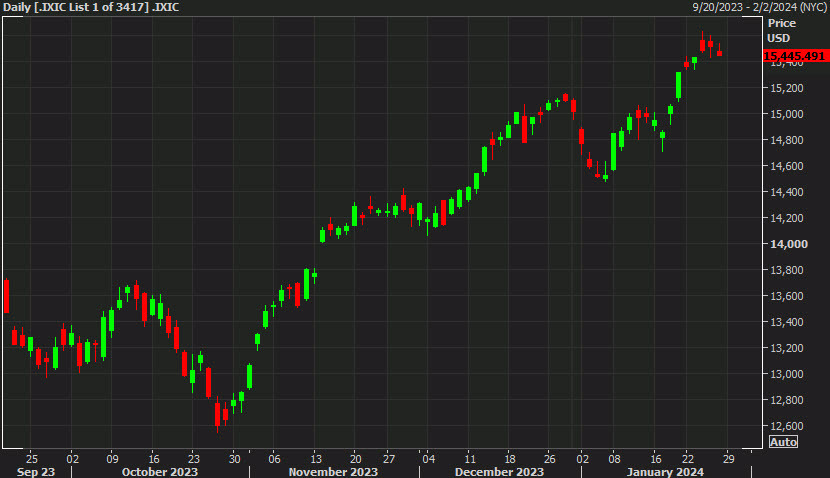830x478 pixels.
Task: Click the 14,800 price axis label
Action: pos(787,140)
